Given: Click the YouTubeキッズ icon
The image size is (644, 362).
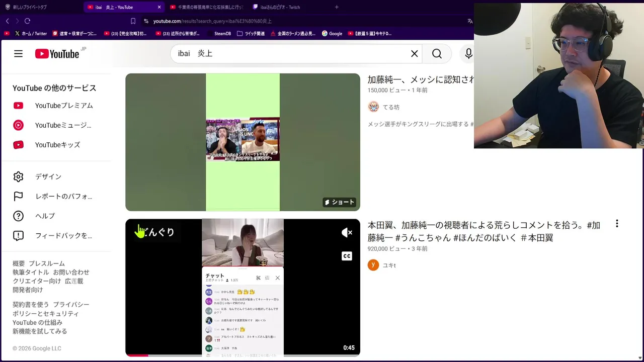Looking at the screenshot, I should [x=18, y=145].
